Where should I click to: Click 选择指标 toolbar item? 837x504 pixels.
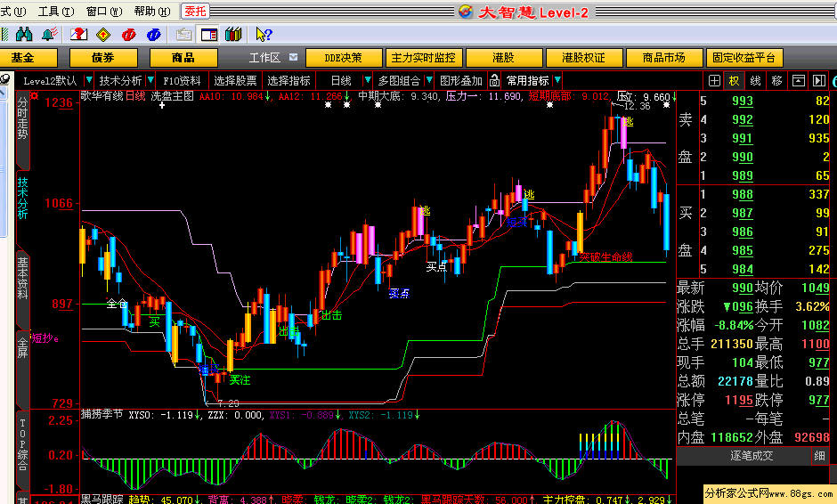tap(288, 81)
